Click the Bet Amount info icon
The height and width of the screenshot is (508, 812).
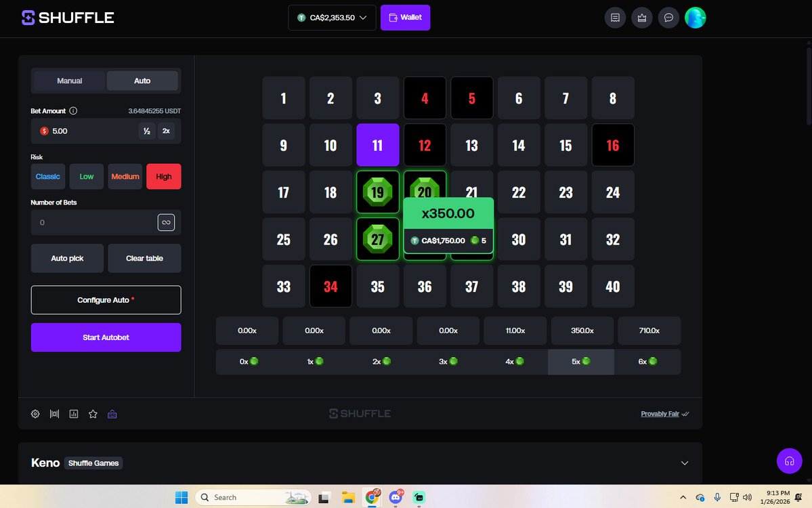(x=74, y=111)
